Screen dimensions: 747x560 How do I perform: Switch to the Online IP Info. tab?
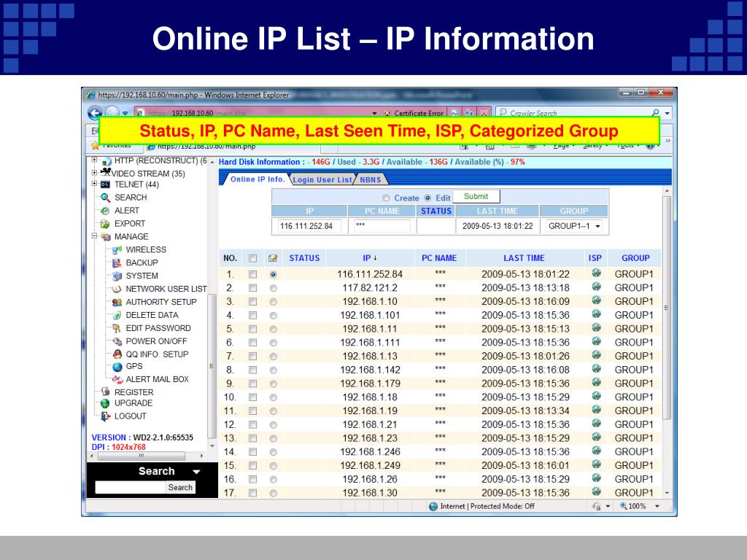(258, 179)
